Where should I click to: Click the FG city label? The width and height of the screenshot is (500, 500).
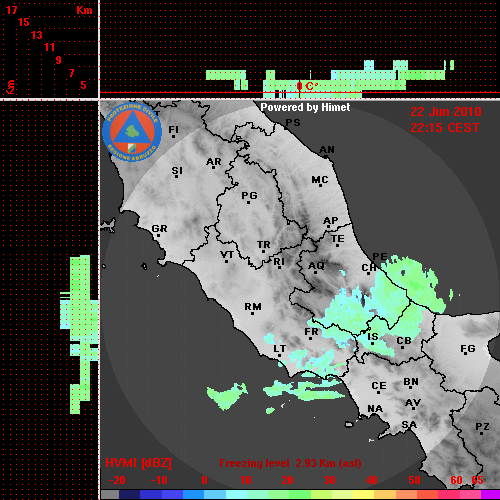(x=467, y=349)
